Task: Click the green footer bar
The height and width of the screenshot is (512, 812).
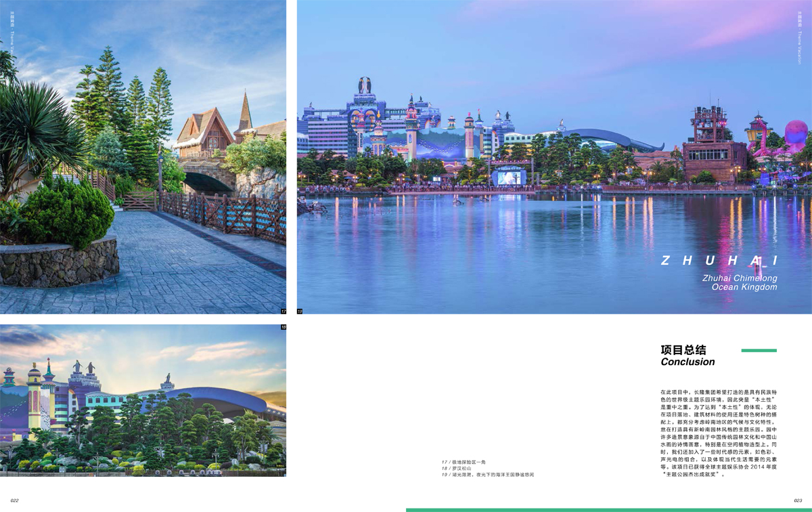Action: click(608, 510)
